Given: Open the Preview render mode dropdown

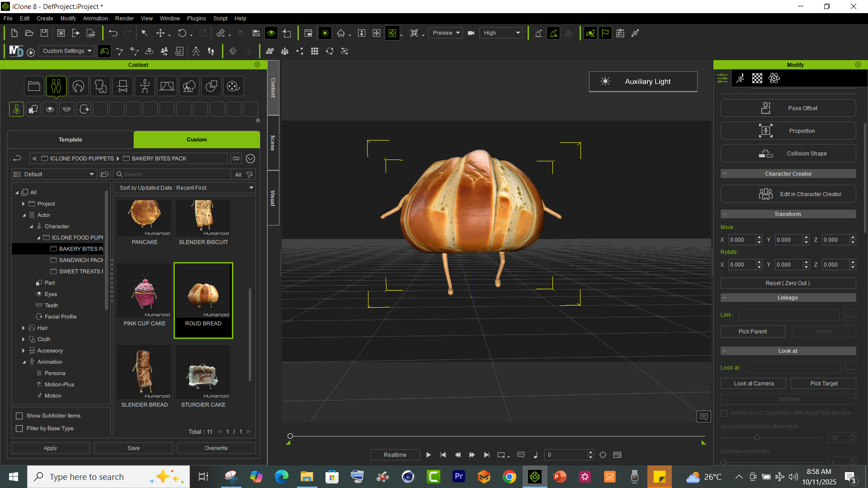Looking at the screenshot, I should pyautogui.click(x=445, y=33).
